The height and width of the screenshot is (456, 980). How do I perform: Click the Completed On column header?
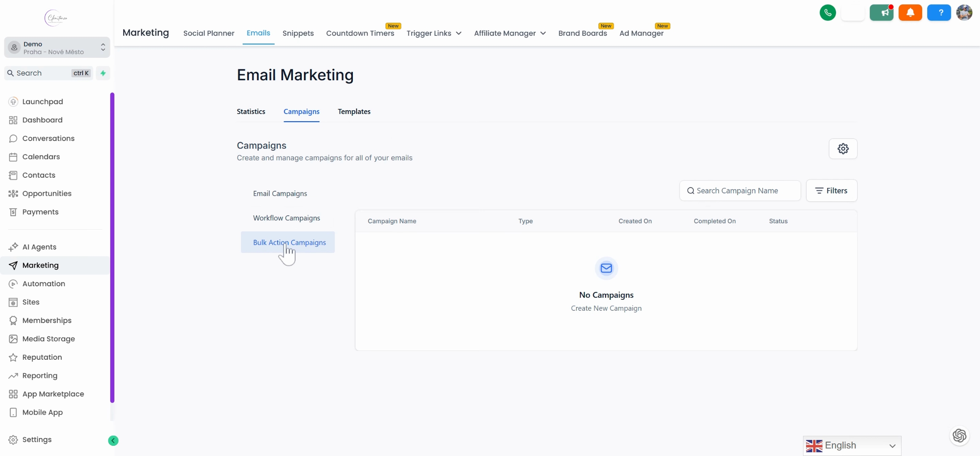715,221
